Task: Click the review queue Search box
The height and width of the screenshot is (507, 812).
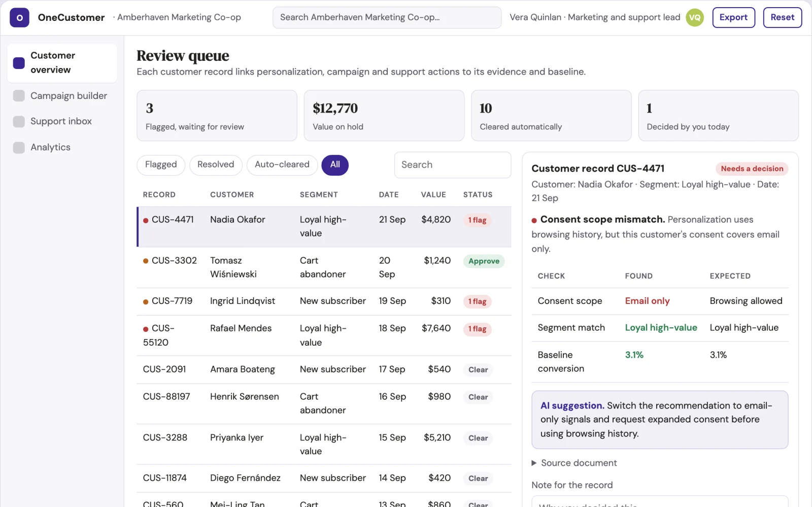Action: click(x=453, y=165)
